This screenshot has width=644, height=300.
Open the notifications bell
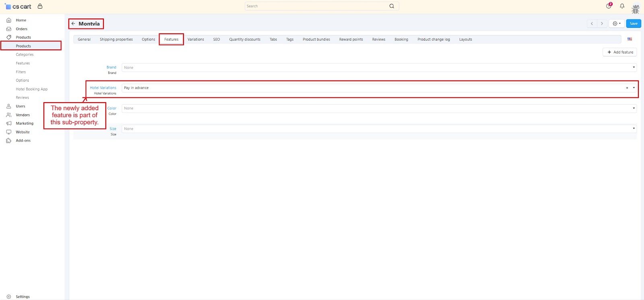click(622, 6)
